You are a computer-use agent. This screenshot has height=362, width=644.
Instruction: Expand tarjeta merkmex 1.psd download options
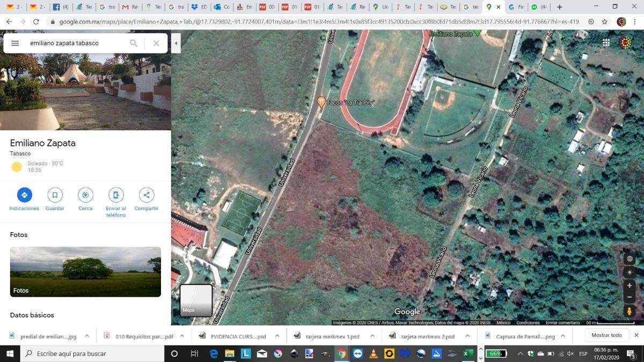click(372, 336)
